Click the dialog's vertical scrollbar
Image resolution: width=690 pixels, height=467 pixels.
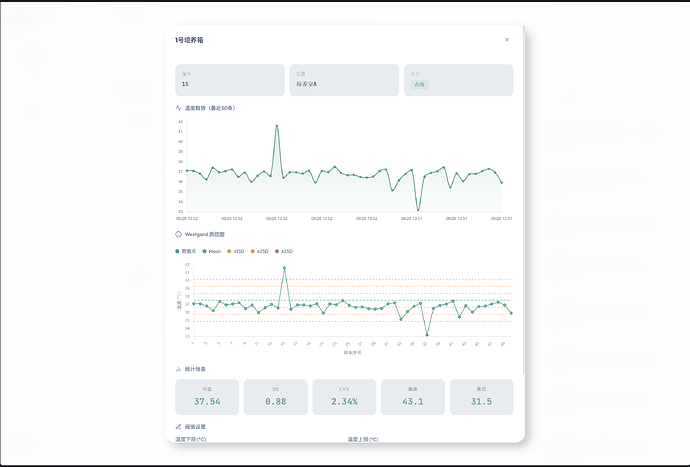pyautogui.click(x=523, y=202)
